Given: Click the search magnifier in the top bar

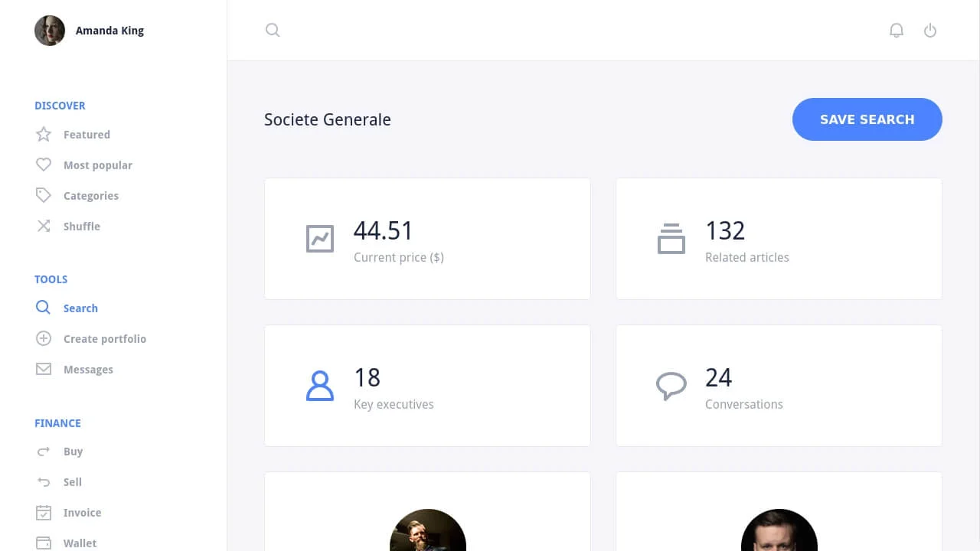Looking at the screenshot, I should point(273,30).
